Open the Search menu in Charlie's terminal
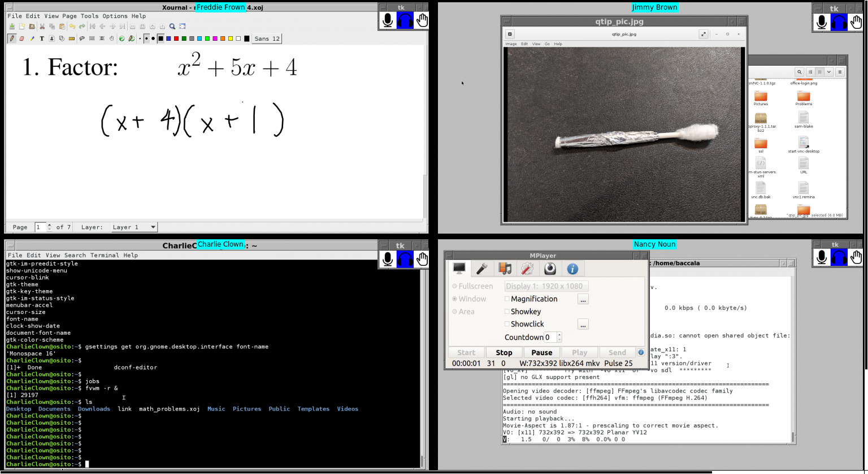Image resolution: width=868 pixels, height=474 pixels. 75,255
